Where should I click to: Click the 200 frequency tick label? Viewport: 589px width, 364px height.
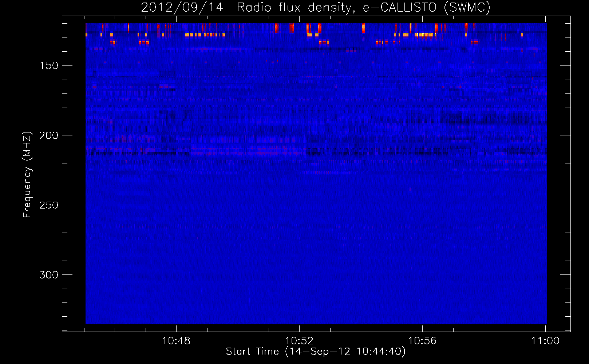click(x=49, y=135)
